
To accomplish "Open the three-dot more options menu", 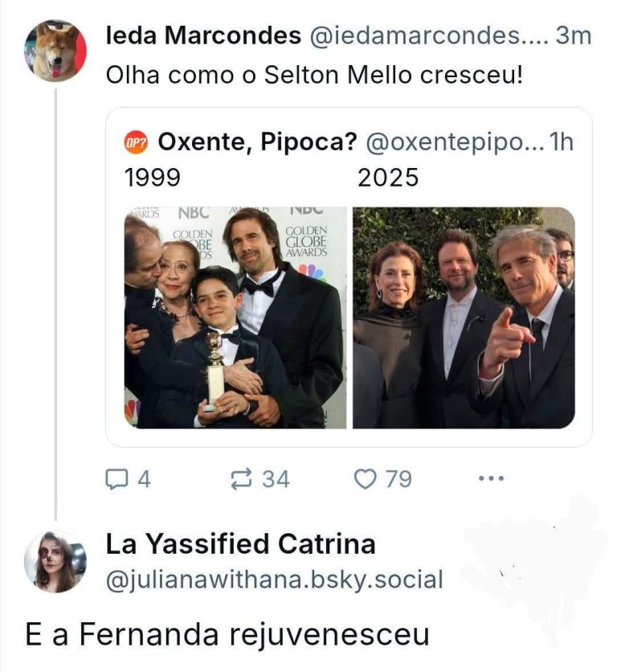I will (x=491, y=479).
